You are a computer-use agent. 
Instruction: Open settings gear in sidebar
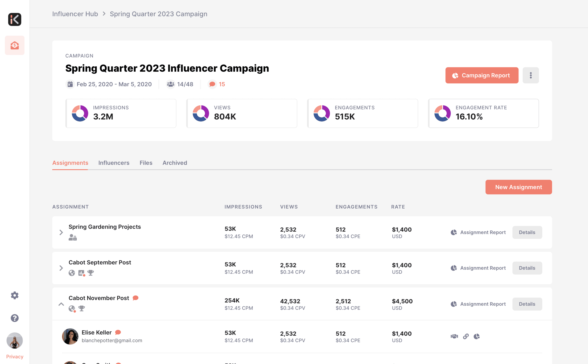coord(15,295)
